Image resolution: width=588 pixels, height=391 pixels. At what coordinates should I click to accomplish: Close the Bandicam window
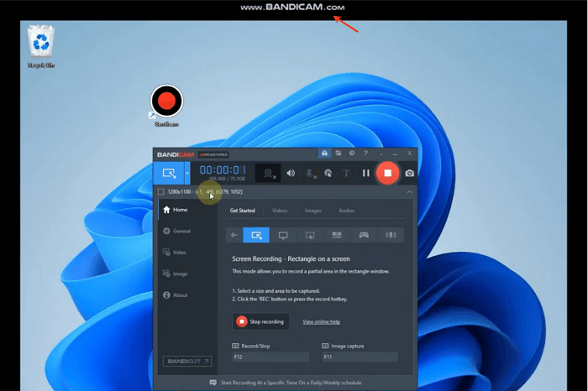(410, 154)
